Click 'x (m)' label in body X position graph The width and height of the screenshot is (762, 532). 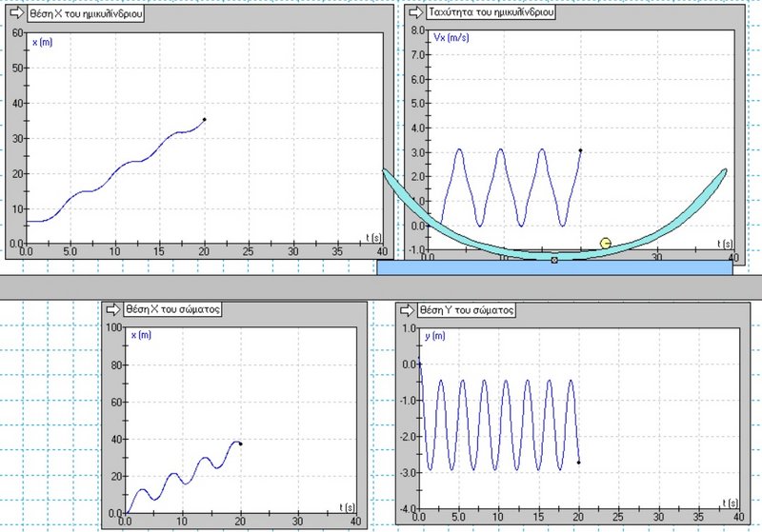141,335
